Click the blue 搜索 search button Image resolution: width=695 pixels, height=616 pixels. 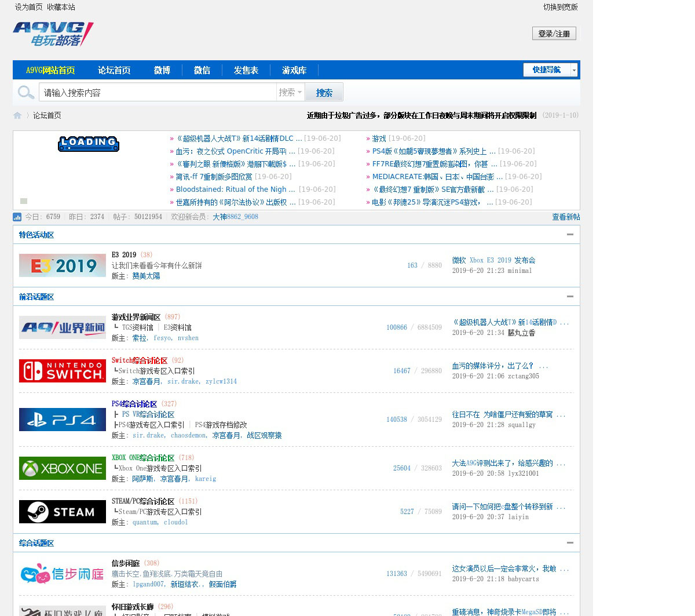pyautogui.click(x=324, y=92)
